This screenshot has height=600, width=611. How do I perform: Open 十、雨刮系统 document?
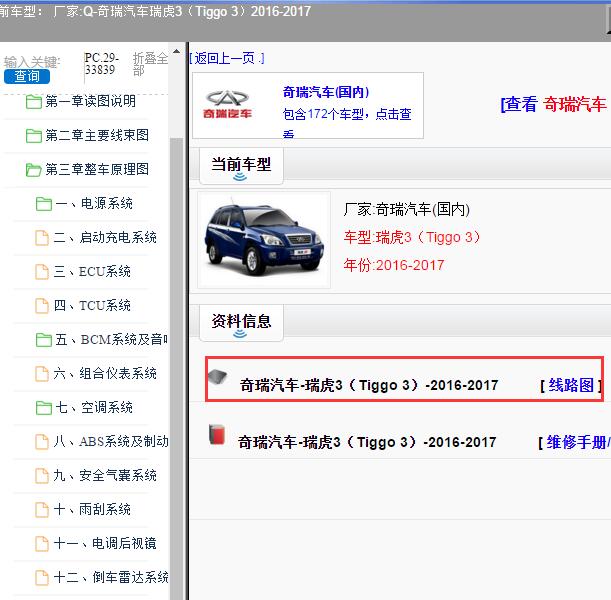pos(92,509)
